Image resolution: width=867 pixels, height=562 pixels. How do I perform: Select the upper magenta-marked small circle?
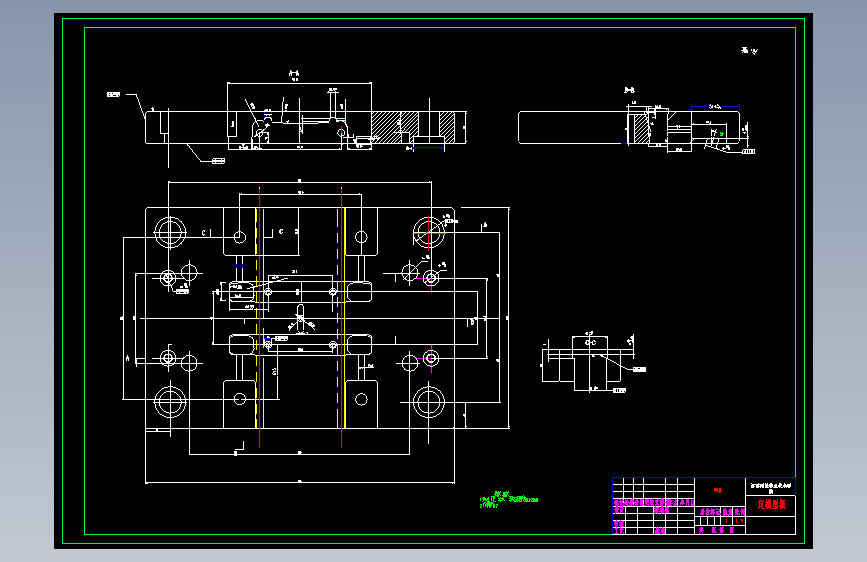tap(431, 278)
